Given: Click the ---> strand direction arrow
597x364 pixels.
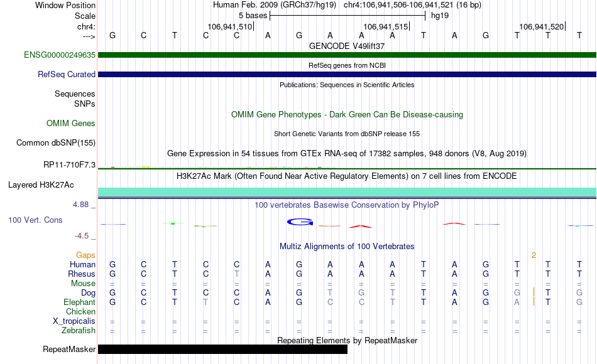Looking at the screenshot, I should 89,36.
